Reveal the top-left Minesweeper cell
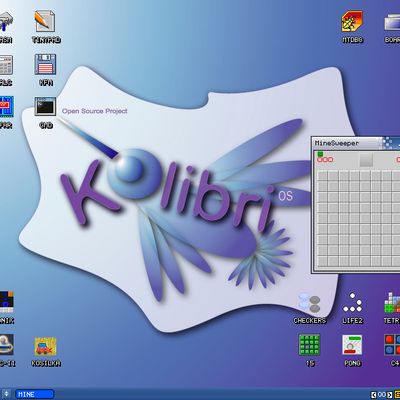 [322, 176]
